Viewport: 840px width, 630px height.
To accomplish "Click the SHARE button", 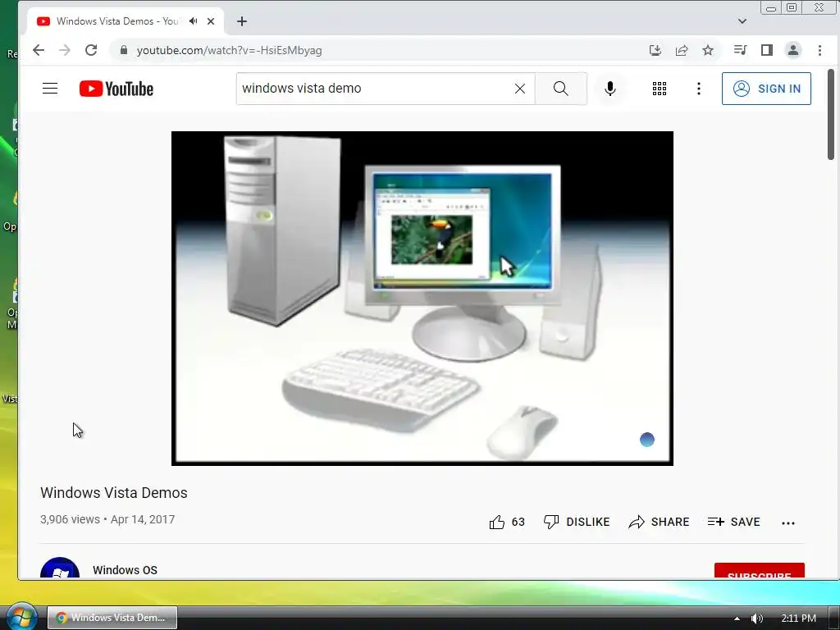I will pos(659,522).
